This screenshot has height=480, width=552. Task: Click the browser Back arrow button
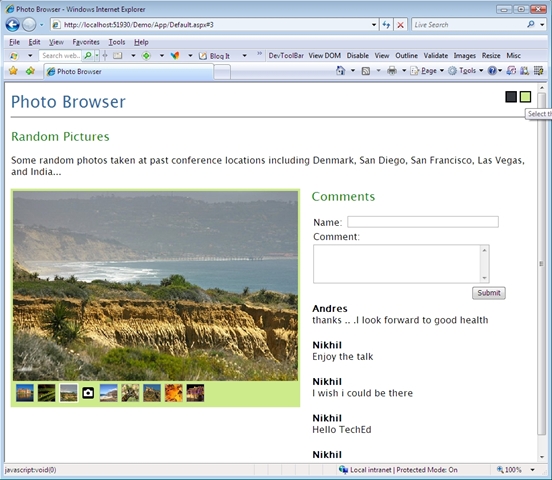pyautogui.click(x=13, y=25)
